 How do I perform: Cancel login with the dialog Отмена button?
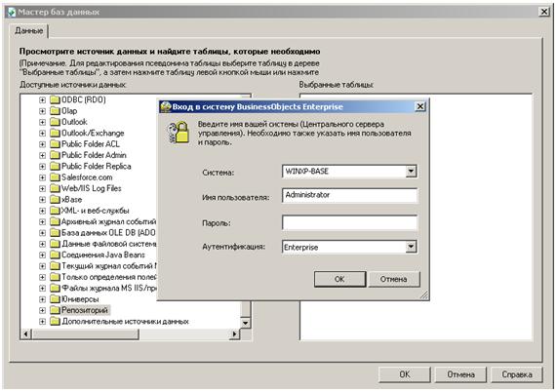393,279
